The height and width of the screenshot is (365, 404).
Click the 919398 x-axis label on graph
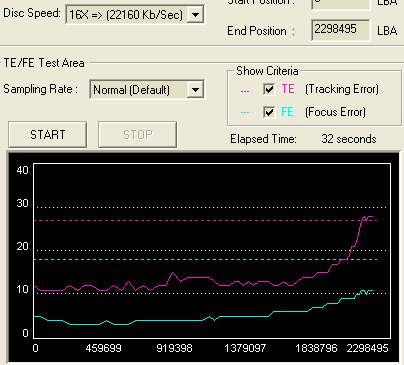point(174,348)
